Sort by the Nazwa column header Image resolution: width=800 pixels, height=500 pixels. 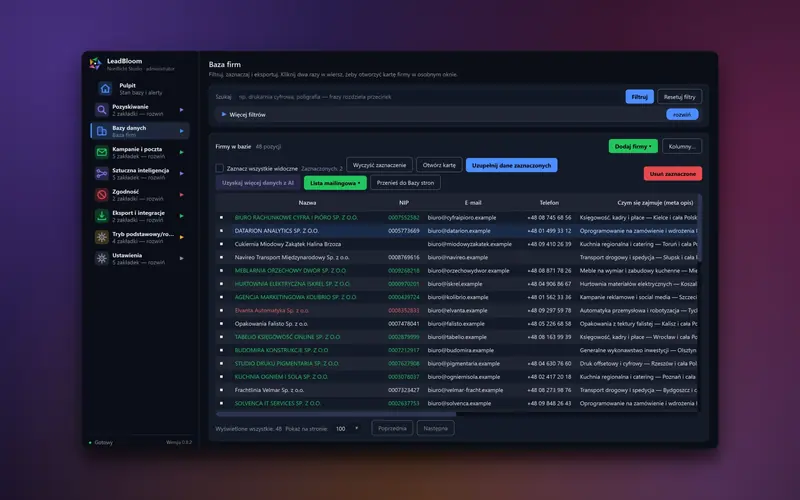coord(307,203)
